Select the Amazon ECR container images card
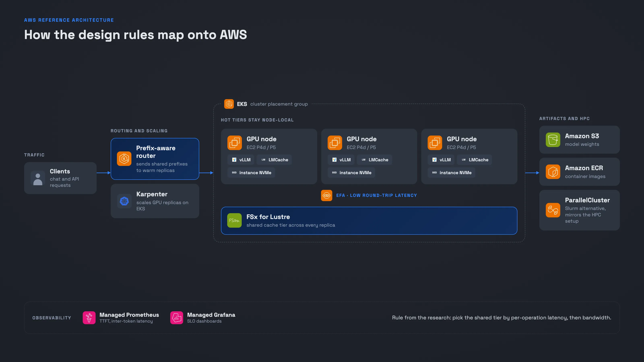644x362 pixels. [580, 172]
